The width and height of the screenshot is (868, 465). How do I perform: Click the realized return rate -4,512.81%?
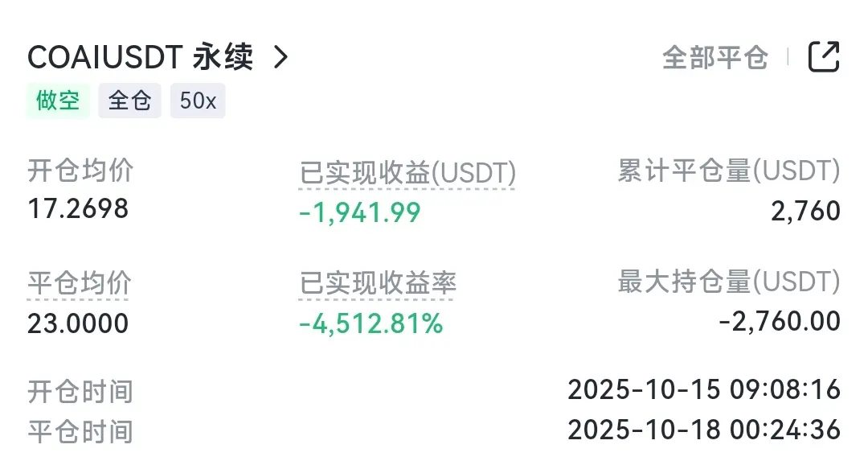coord(371,323)
